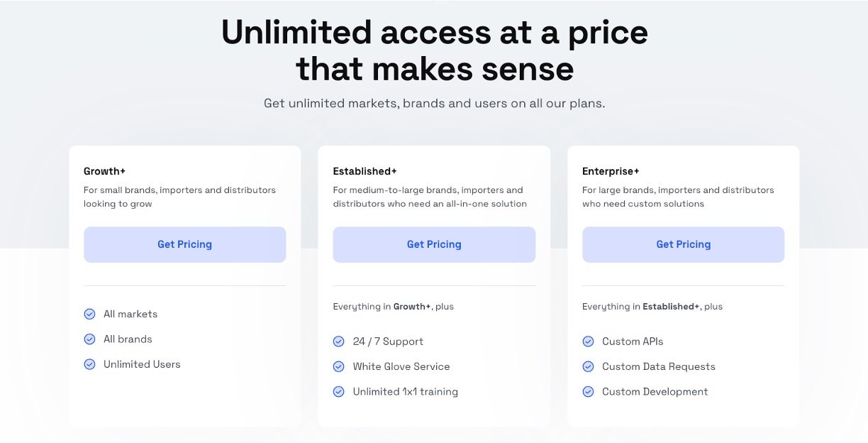This screenshot has width=868, height=443.
Task: Click the White Glove Service feature text
Action: point(401,367)
